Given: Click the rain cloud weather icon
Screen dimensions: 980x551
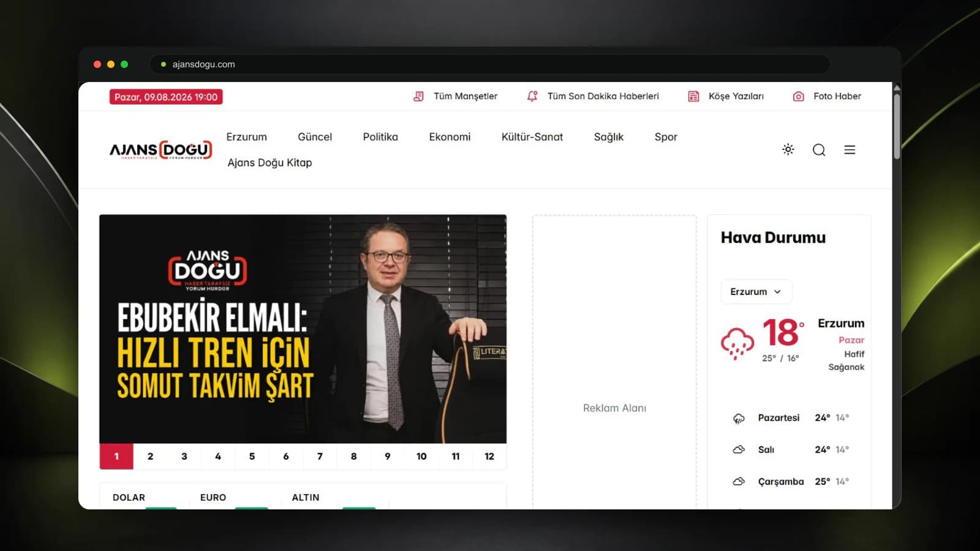Looking at the screenshot, I should coord(737,343).
